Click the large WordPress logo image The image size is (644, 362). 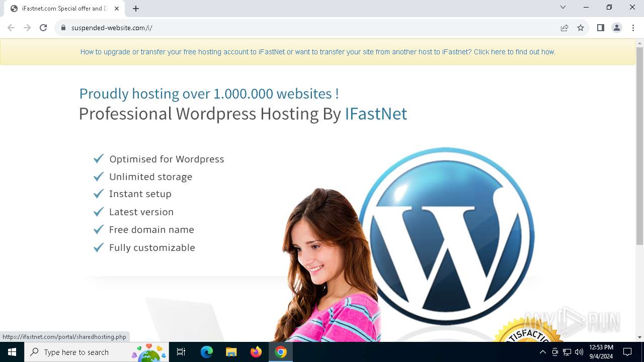pyautogui.click(x=446, y=236)
